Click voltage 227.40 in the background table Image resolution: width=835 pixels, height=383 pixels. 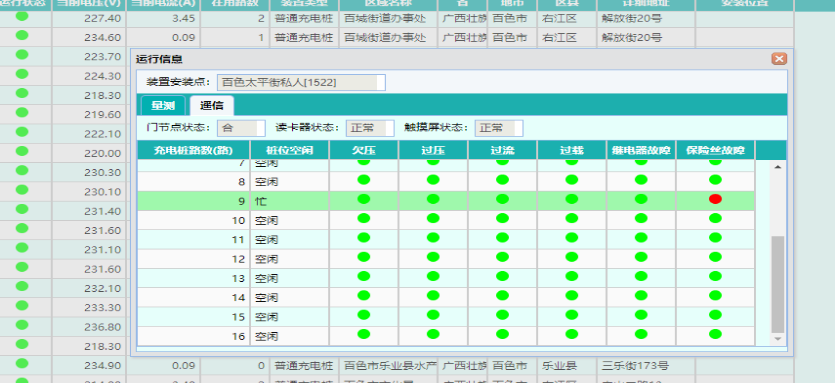point(102,19)
